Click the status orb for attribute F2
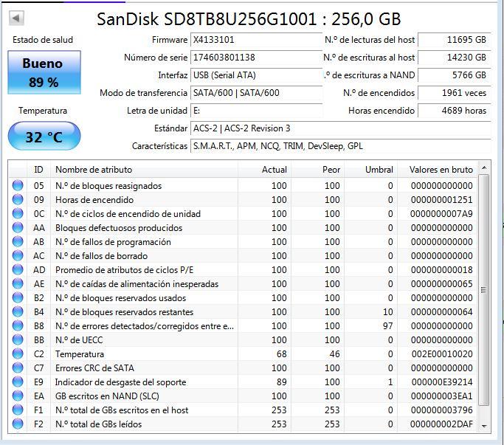 tap(18, 424)
